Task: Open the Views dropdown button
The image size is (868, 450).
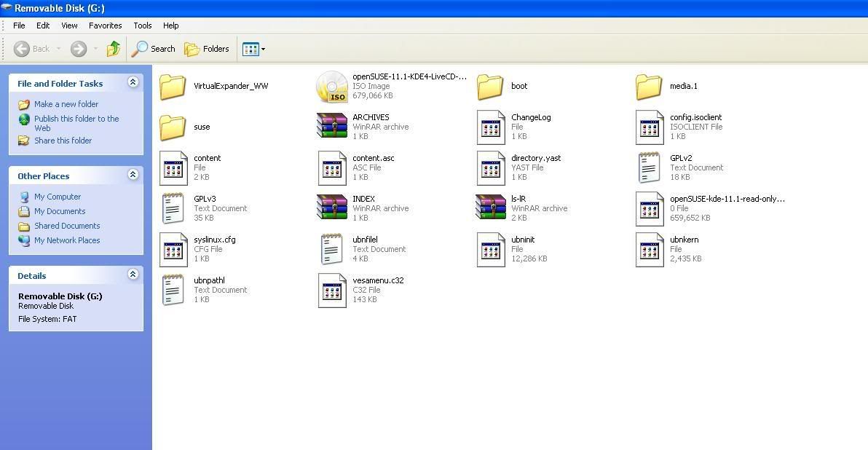Action: [253, 50]
